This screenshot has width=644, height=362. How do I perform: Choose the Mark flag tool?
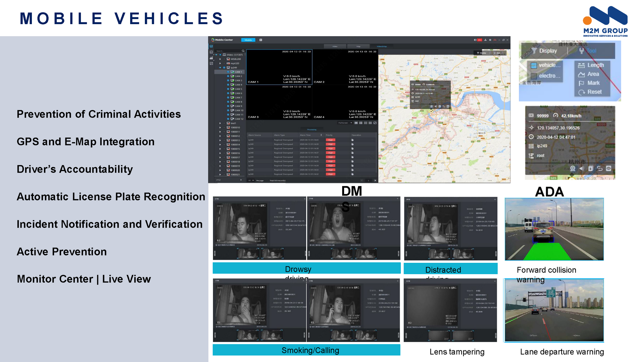[589, 83]
